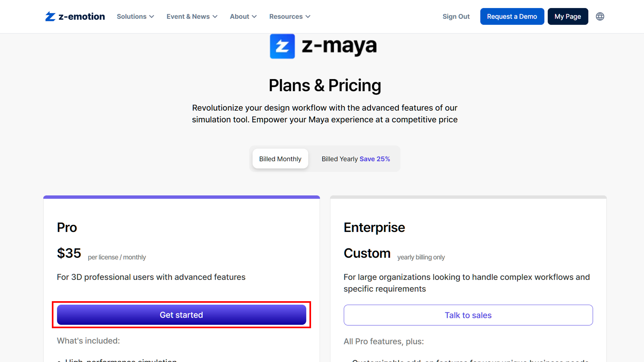Select Billed Monthly option
The image size is (644, 362).
(x=280, y=159)
